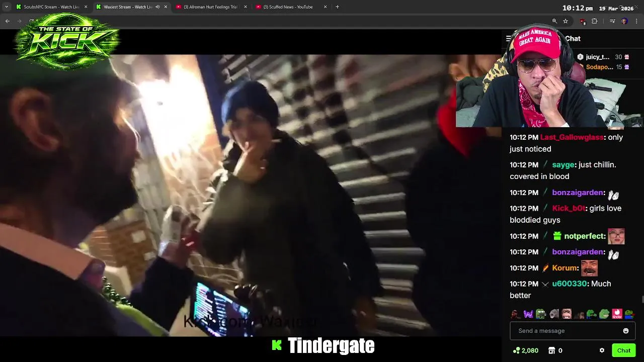This screenshot has width=644, height=362.
Task: Click username sayge in chat
Action: [563, 165]
